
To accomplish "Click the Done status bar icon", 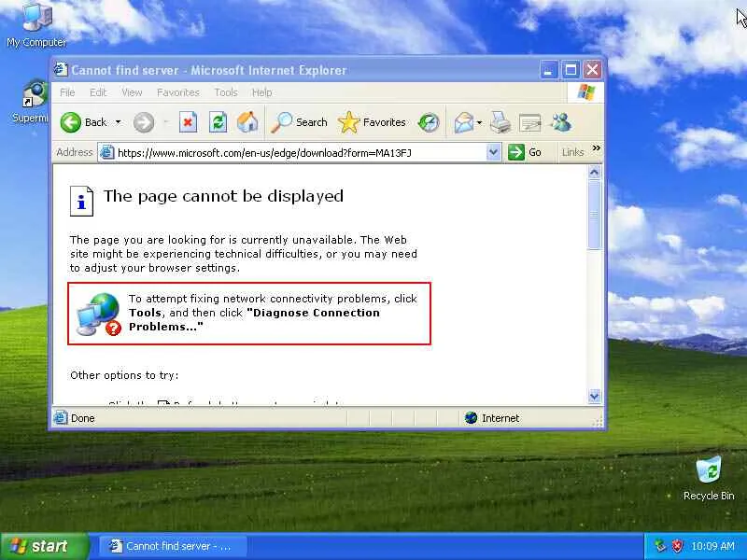I will 61,417.
